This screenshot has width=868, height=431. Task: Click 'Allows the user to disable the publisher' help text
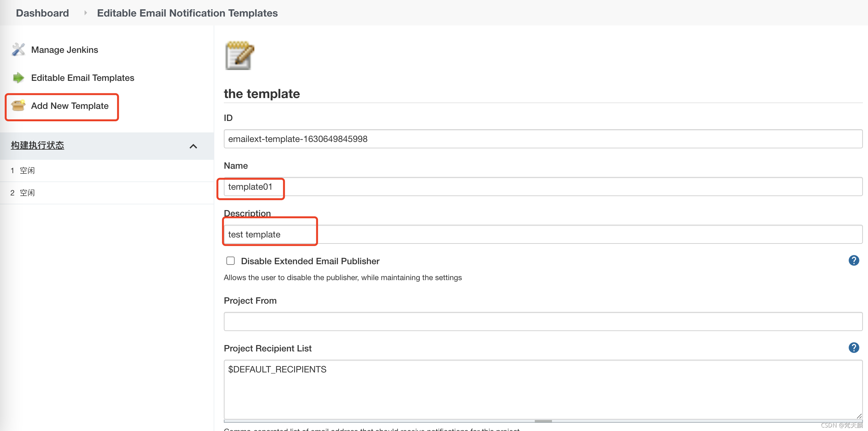point(343,278)
